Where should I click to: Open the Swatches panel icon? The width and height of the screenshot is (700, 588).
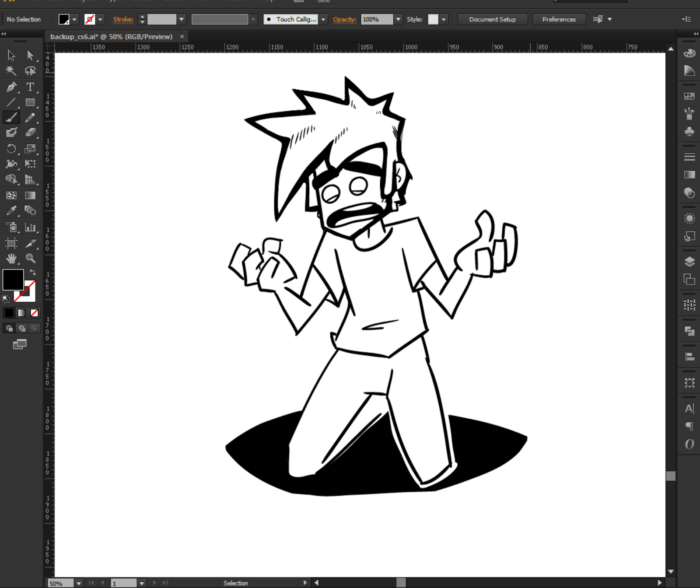(x=689, y=96)
